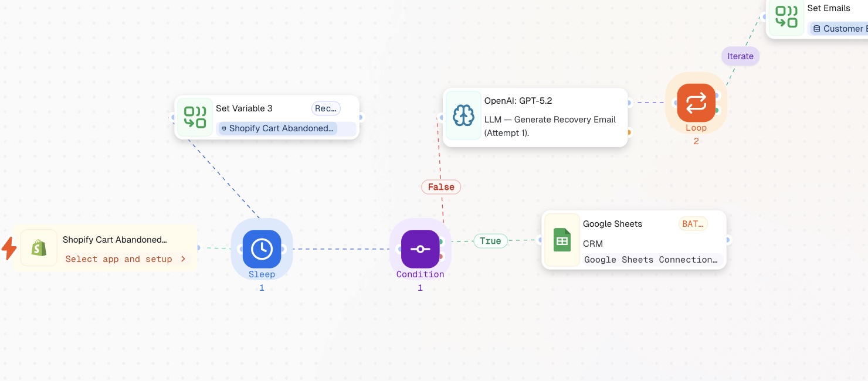This screenshot has height=381, width=868.
Task: Click the Set Variable 3 title
Action: [x=244, y=108]
